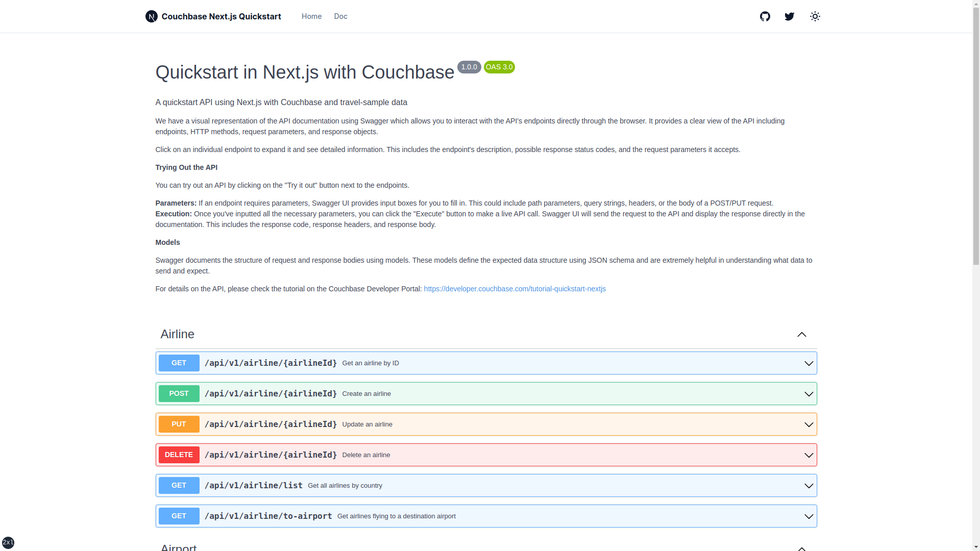
Task: Click the 1.0.0 version badge
Action: click(469, 67)
